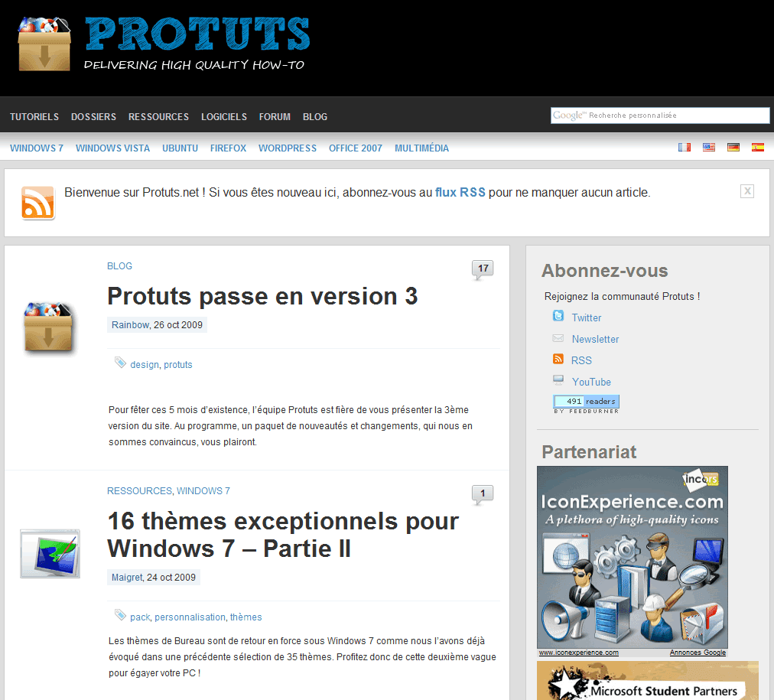Go to the Forum menu item
The height and width of the screenshot is (700, 774).
coord(275,116)
